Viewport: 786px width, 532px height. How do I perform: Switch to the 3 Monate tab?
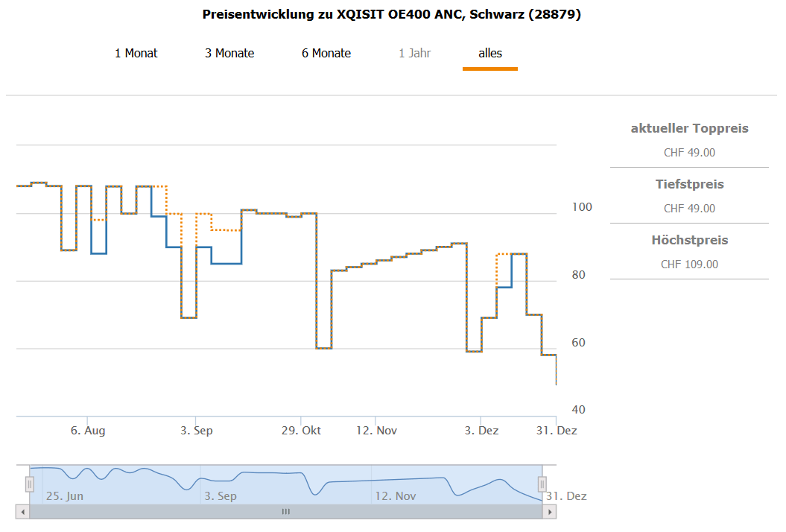[229, 54]
